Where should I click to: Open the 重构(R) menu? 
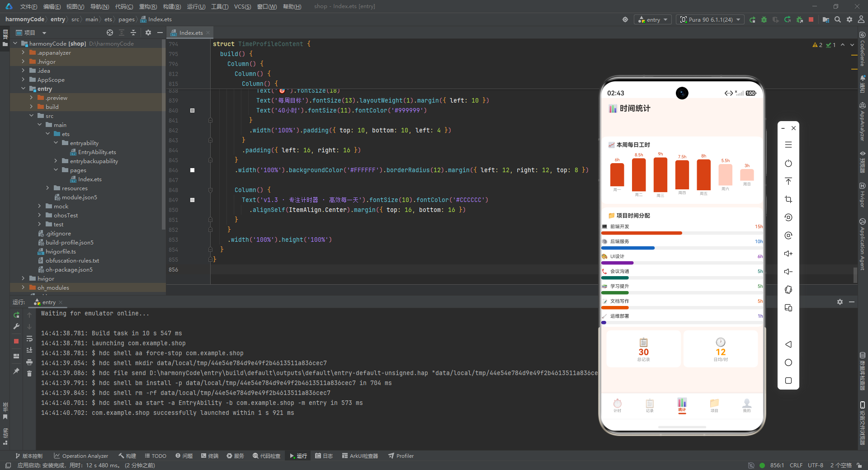148,6
